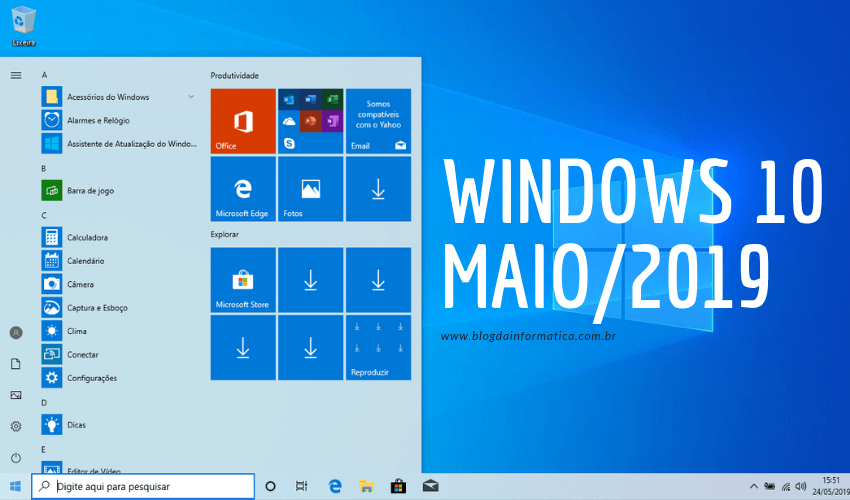850x500 pixels.
Task: Click the network tray icon
Action: 785,486
